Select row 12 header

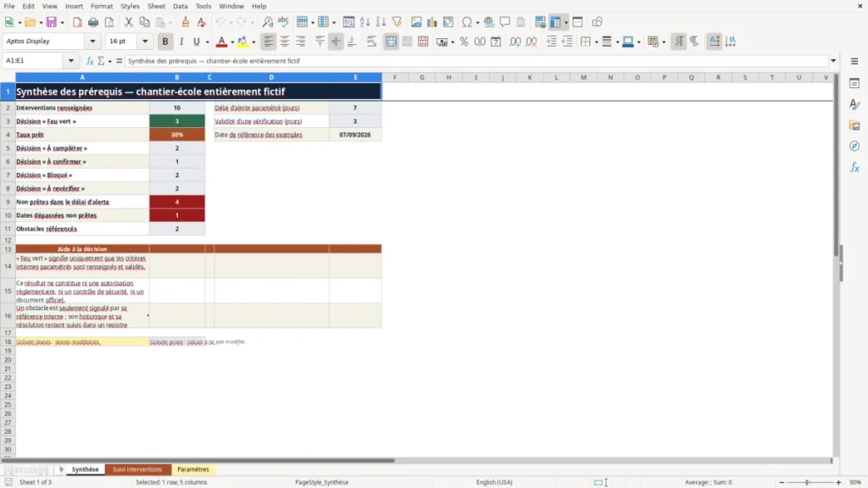tap(8, 240)
